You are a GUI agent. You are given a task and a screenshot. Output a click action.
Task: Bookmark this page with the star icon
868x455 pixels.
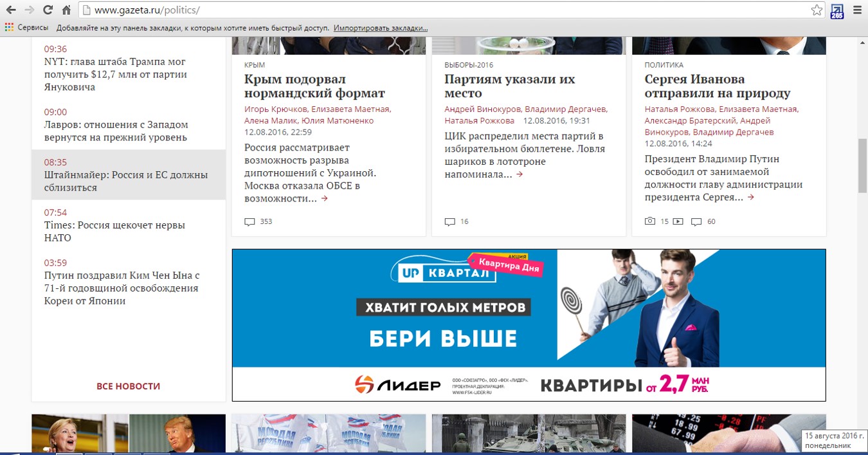tap(817, 10)
